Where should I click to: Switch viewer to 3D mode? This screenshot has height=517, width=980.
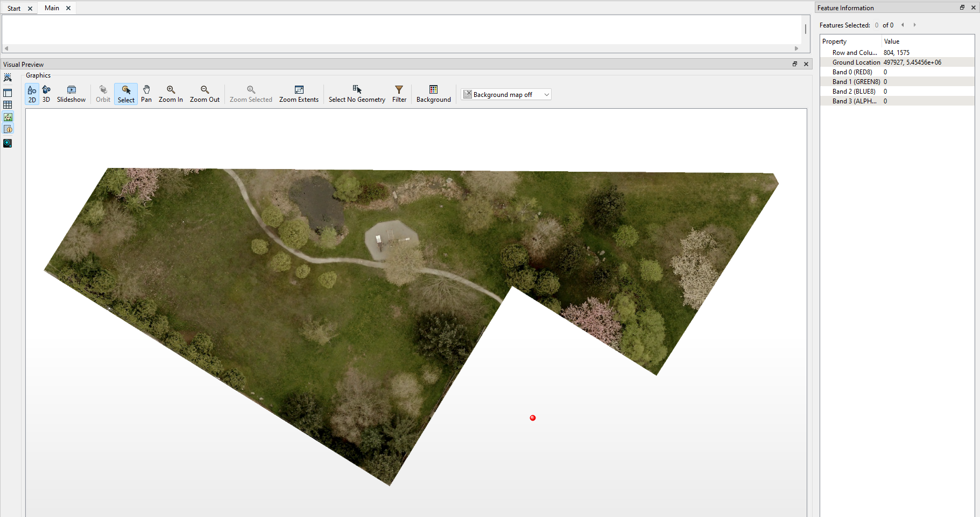click(46, 94)
